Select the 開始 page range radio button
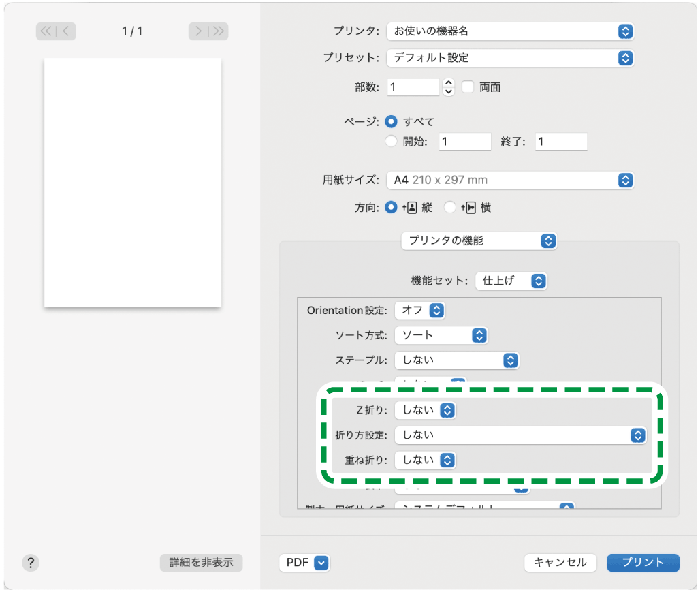The image size is (700, 592). [391, 142]
